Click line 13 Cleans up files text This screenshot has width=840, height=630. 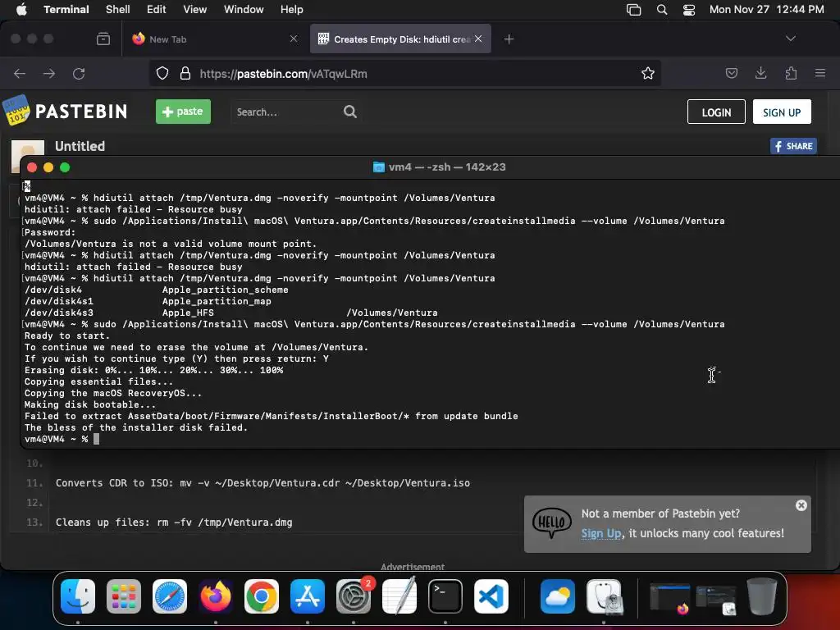click(x=174, y=523)
